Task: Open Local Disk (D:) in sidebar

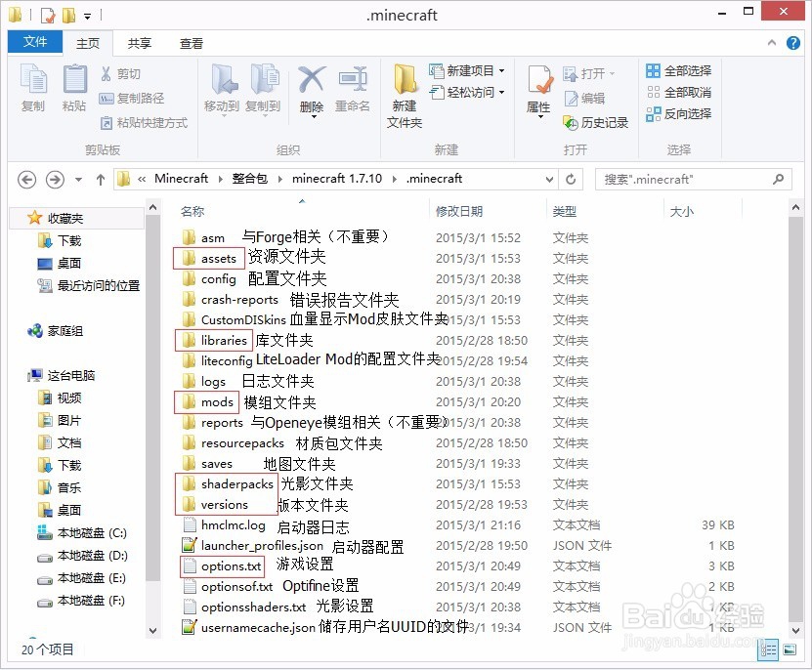Action: point(82,556)
